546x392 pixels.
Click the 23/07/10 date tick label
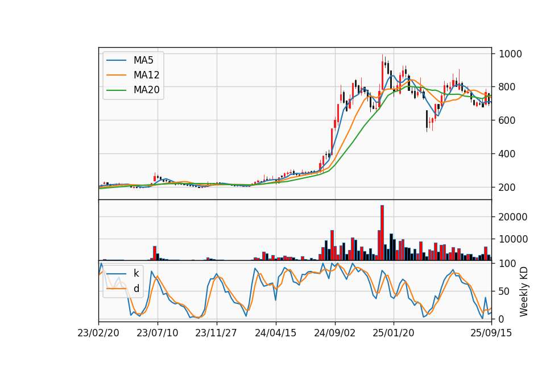pyautogui.click(x=158, y=333)
